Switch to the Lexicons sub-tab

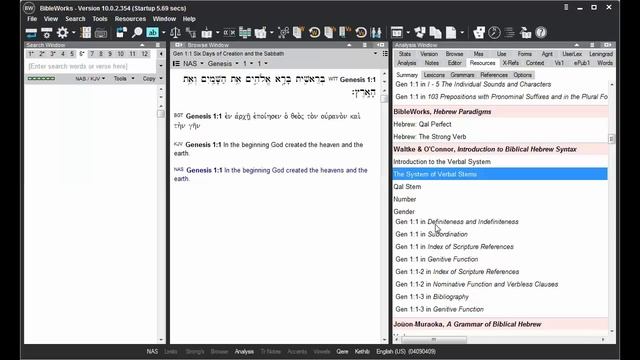[x=434, y=75]
